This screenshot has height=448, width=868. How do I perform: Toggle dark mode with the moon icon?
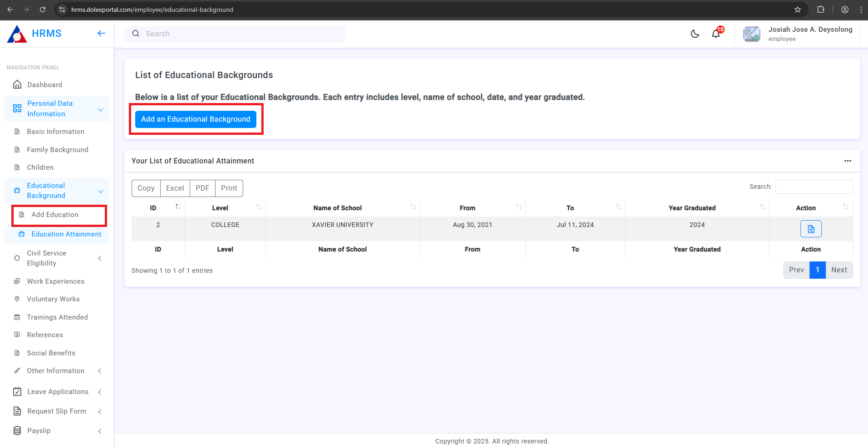[x=695, y=34]
